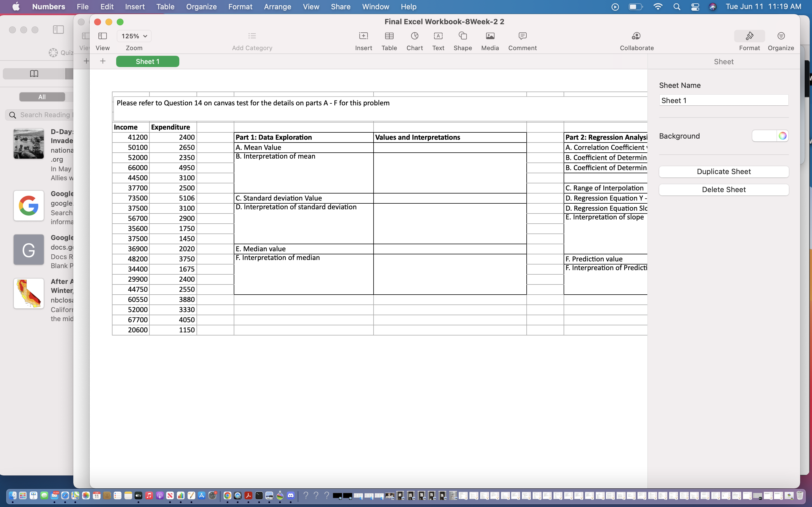Click the Media toolbar icon
Screen dimensions: 812x507
(490, 36)
